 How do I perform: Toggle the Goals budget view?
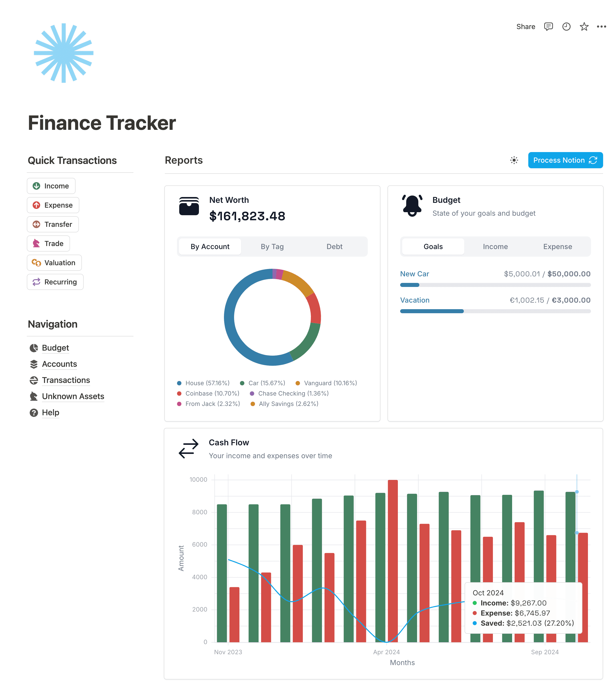[432, 246]
